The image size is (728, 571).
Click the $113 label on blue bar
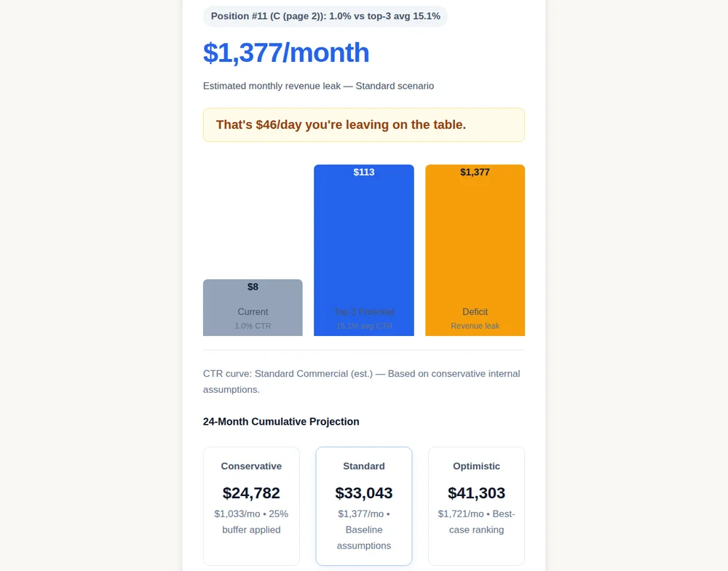click(364, 172)
